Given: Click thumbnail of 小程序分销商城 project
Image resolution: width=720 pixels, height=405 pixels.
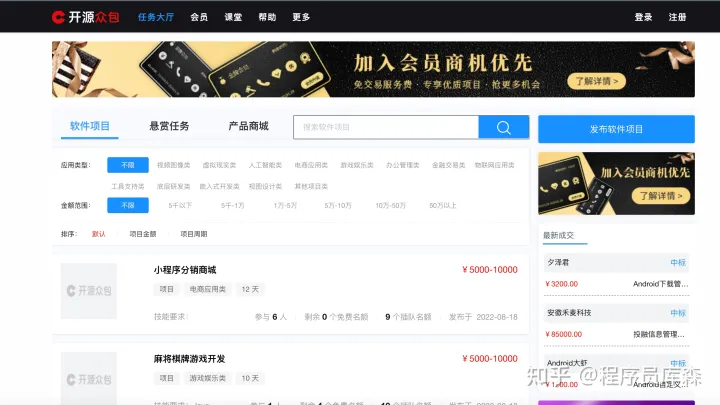Looking at the screenshot, I should tap(89, 291).
